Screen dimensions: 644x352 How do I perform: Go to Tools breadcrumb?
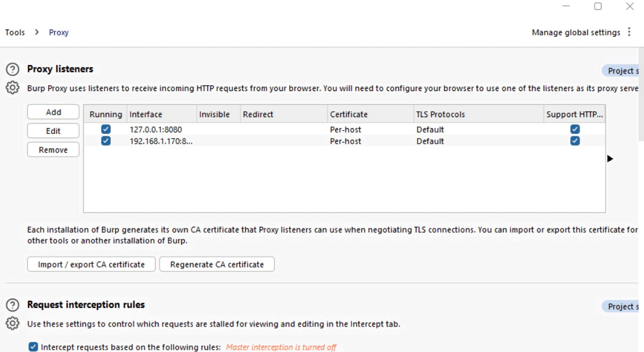(15, 32)
